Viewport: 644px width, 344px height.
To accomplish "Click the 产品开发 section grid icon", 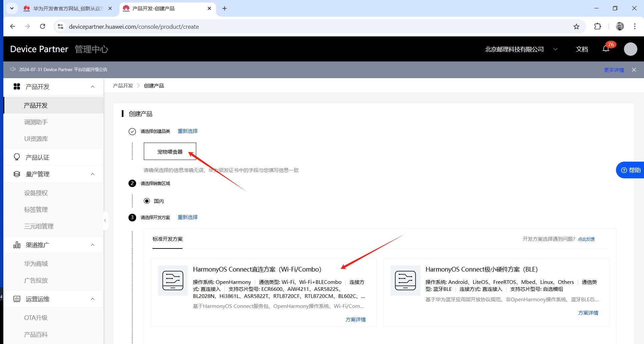I will [17, 87].
